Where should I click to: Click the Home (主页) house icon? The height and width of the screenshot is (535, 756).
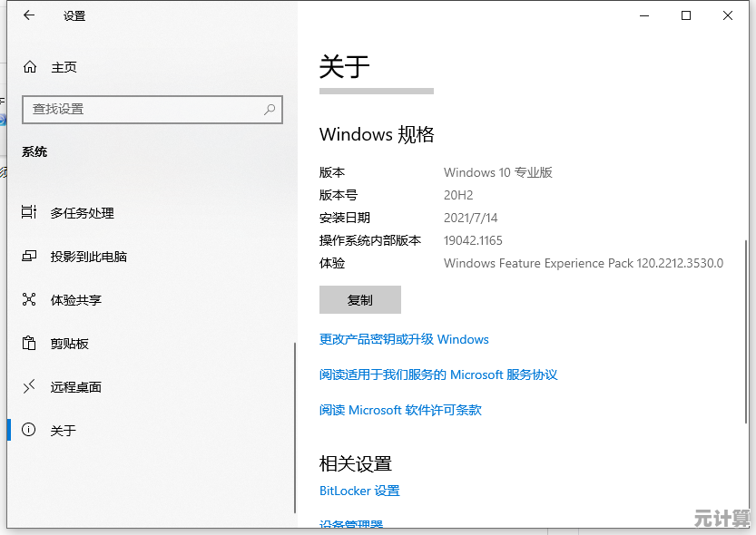(x=30, y=67)
